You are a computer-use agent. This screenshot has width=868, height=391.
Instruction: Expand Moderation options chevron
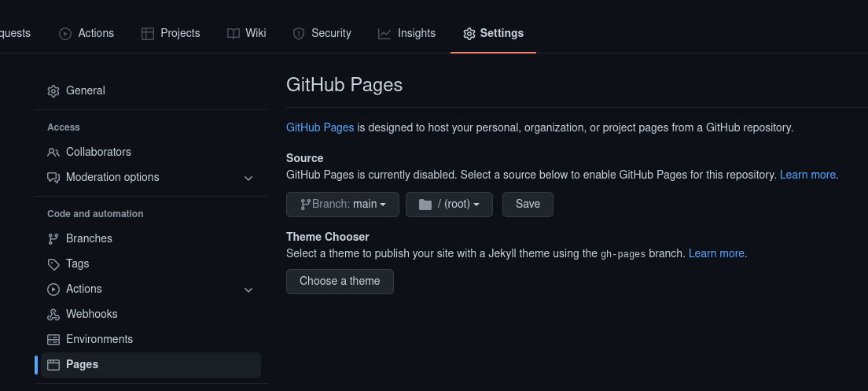[x=248, y=179]
